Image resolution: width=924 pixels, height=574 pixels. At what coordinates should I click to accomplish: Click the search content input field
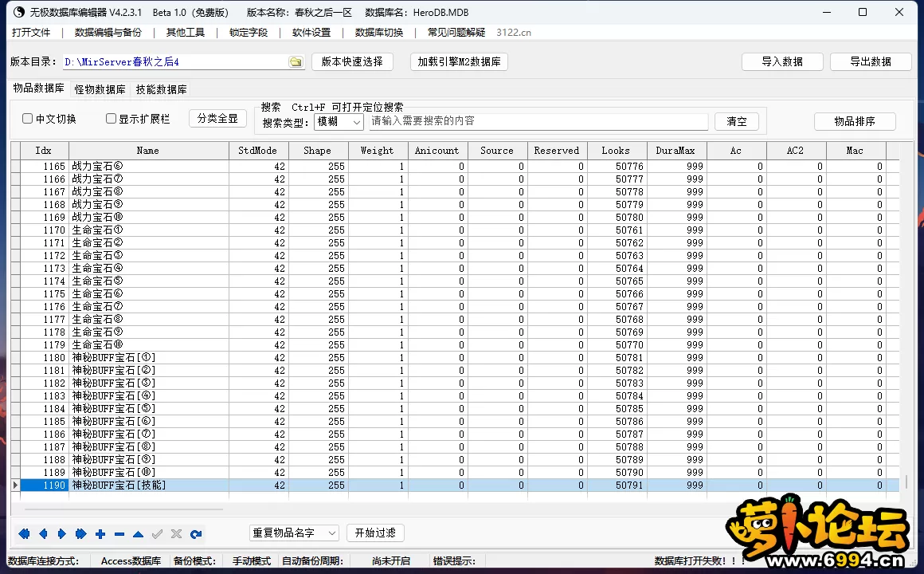point(538,121)
